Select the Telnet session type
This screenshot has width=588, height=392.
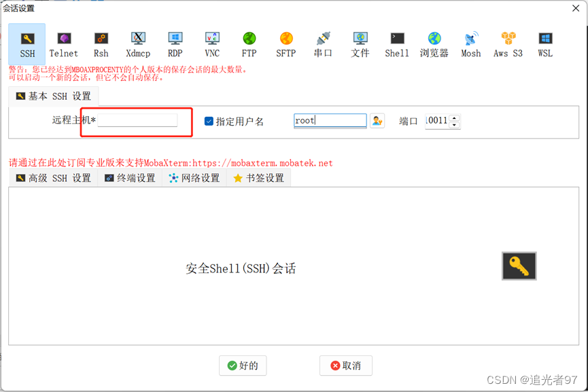click(64, 41)
